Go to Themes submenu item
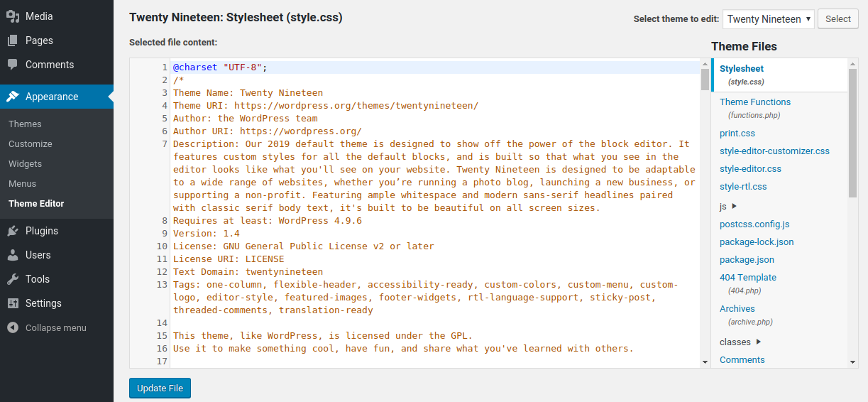 tap(25, 124)
